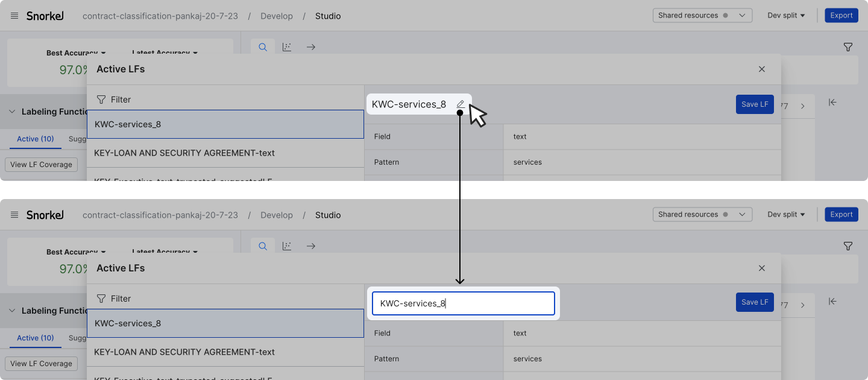
Task: Click the Save LF button in the lower screenshot
Action: 755,302
